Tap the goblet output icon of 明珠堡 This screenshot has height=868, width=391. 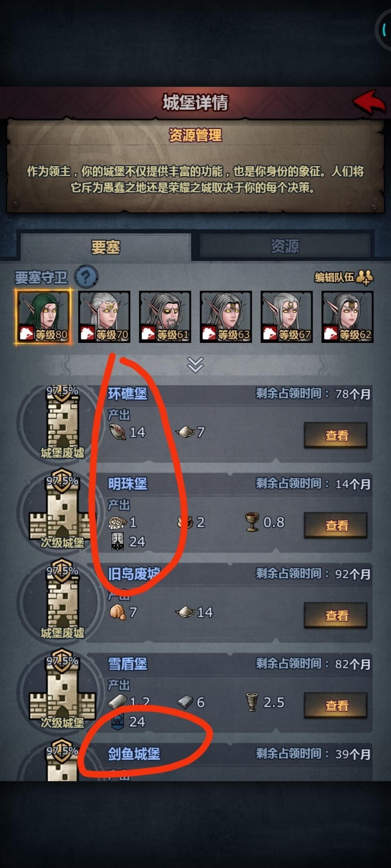[252, 522]
